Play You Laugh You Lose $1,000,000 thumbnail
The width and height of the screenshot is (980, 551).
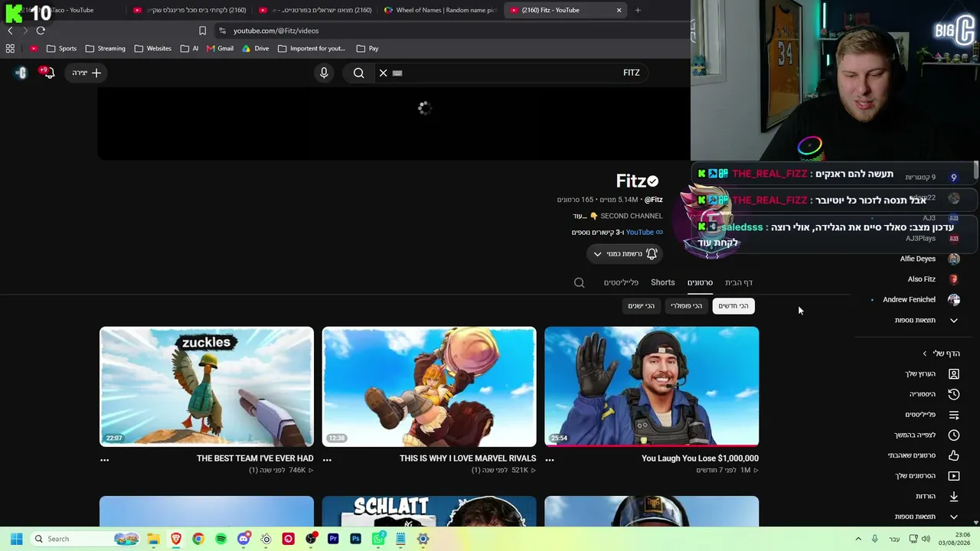(x=652, y=386)
